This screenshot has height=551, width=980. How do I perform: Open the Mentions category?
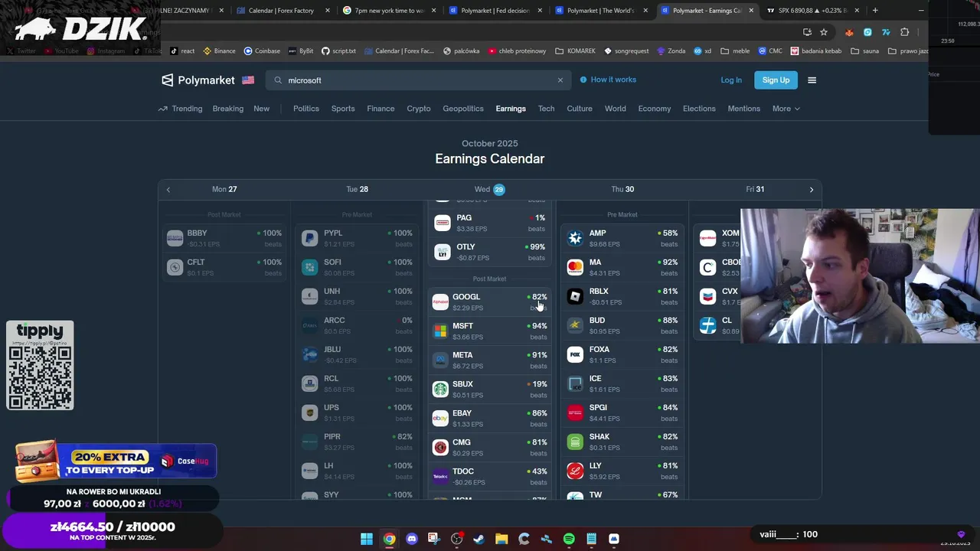click(744, 109)
